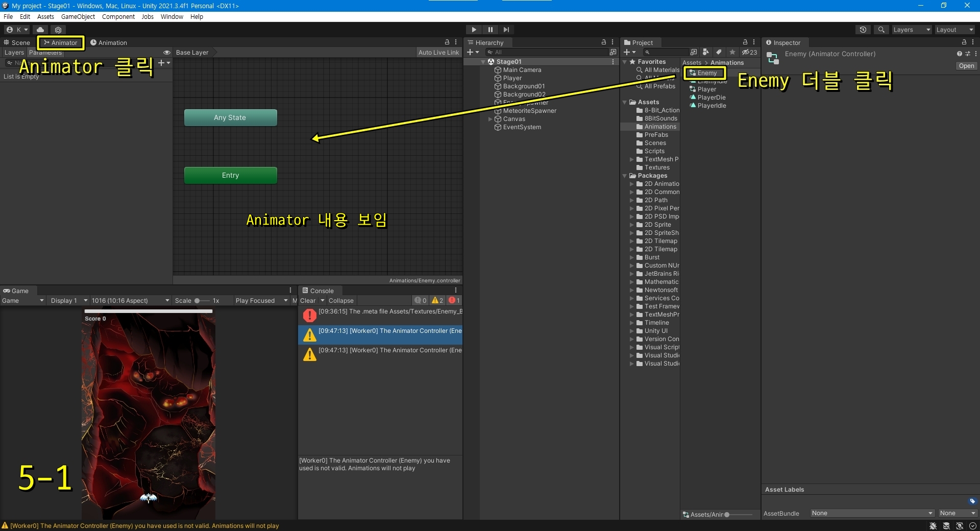Lock the Project panel
The width and height of the screenshot is (980, 531).
(x=745, y=42)
